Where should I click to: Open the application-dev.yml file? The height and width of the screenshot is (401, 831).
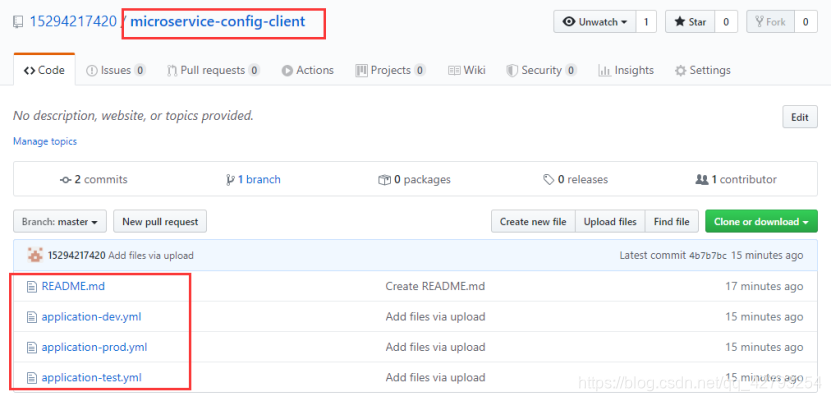click(x=92, y=317)
